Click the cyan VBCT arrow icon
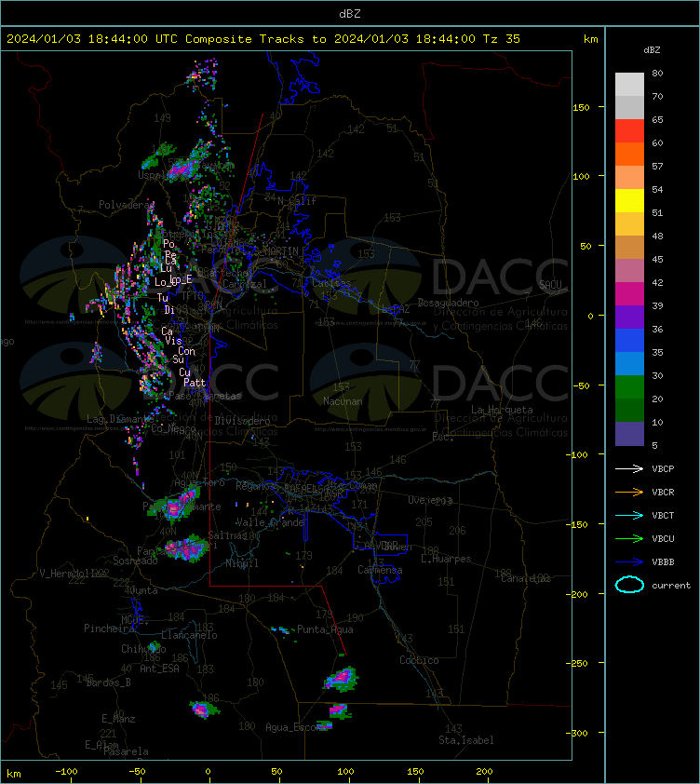 [x=629, y=515]
